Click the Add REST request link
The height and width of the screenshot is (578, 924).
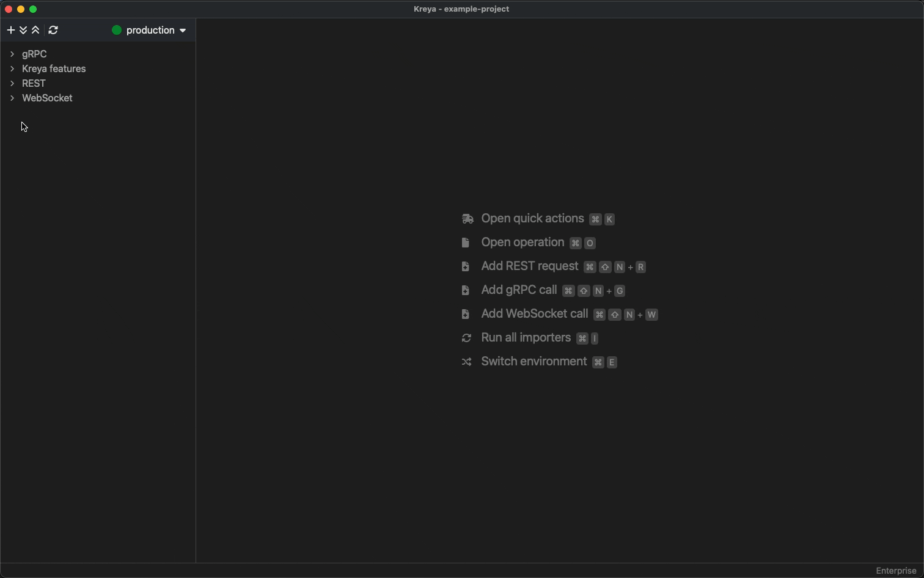tap(529, 266)
